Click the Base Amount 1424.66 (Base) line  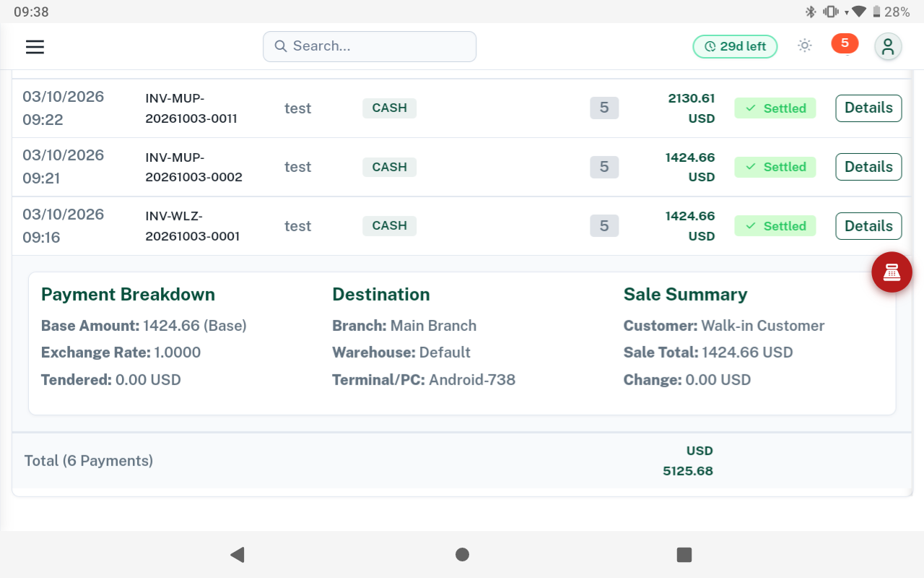[144, 326]
